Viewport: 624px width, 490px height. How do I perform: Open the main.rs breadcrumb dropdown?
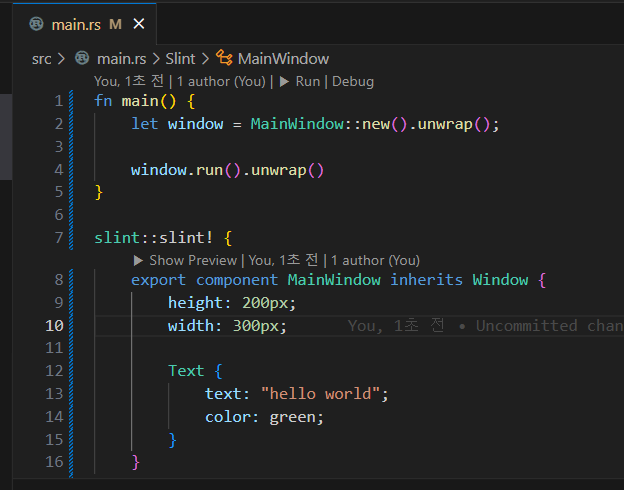(x=121, y=59)
